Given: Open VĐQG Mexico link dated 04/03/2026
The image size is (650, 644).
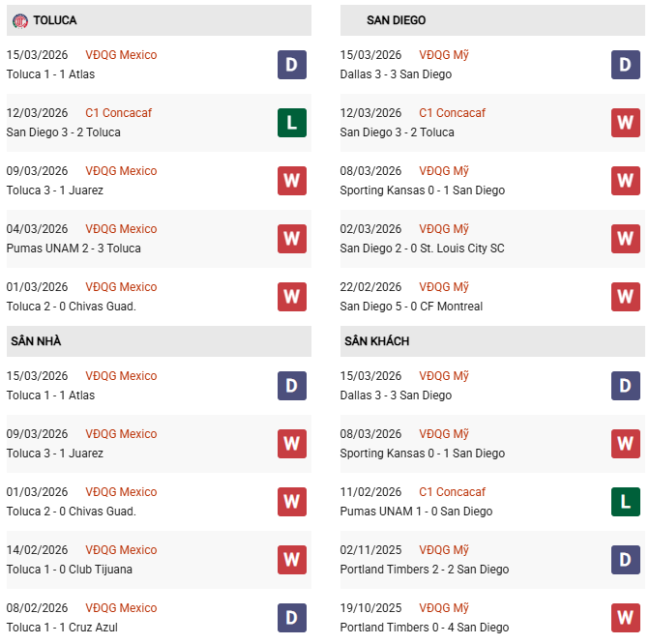Looking at the screenshot, I should [x=121, y=229].
